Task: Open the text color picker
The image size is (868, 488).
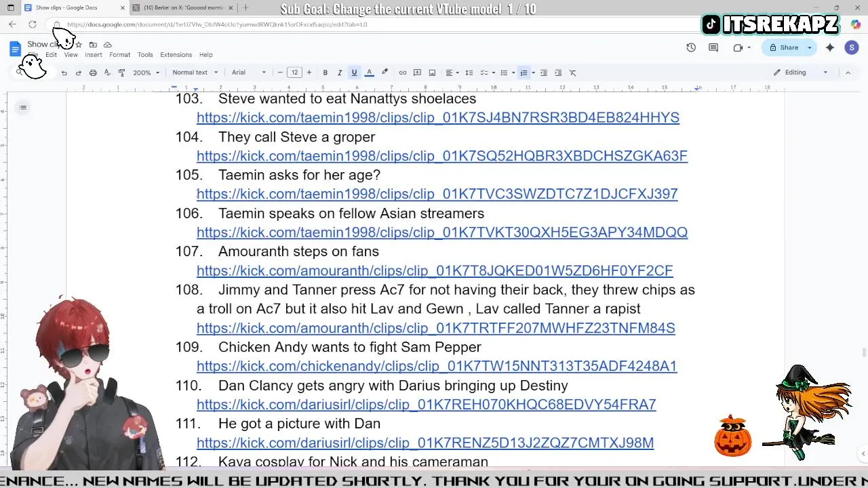Action: 369,73
